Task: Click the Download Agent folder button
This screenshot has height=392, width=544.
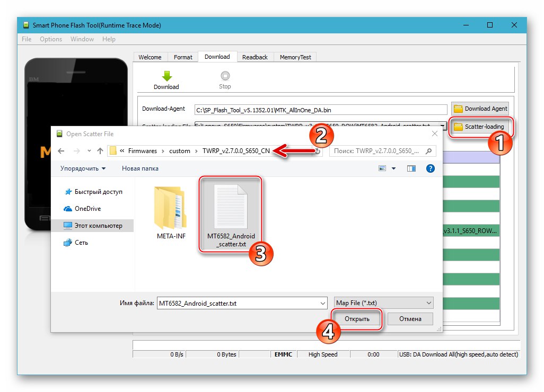Action: [480, 109]
